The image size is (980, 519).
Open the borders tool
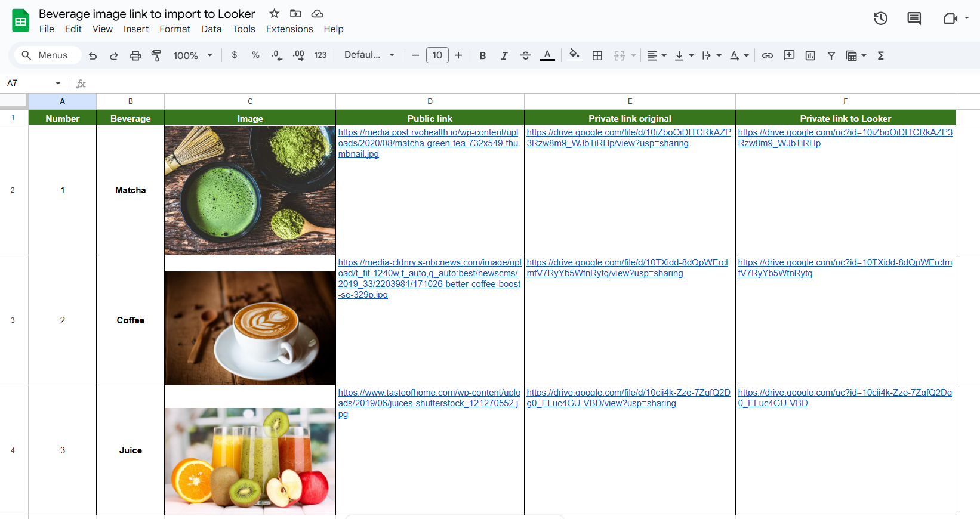597,55
